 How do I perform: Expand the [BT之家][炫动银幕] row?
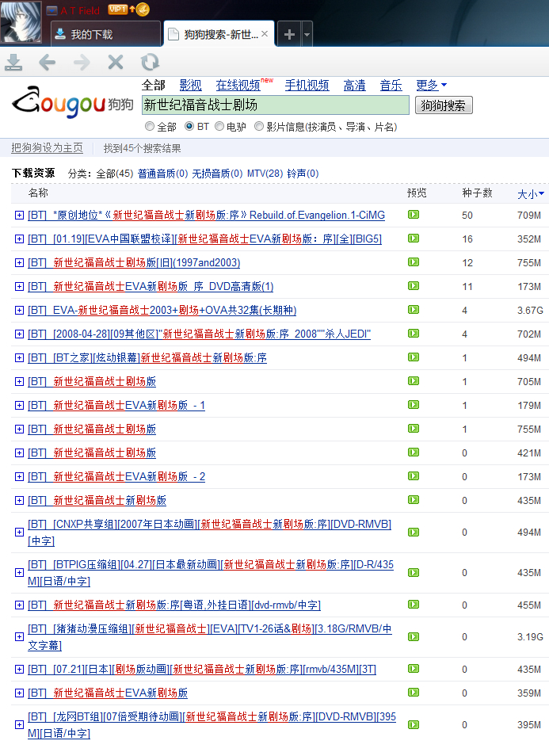[19, 357]
